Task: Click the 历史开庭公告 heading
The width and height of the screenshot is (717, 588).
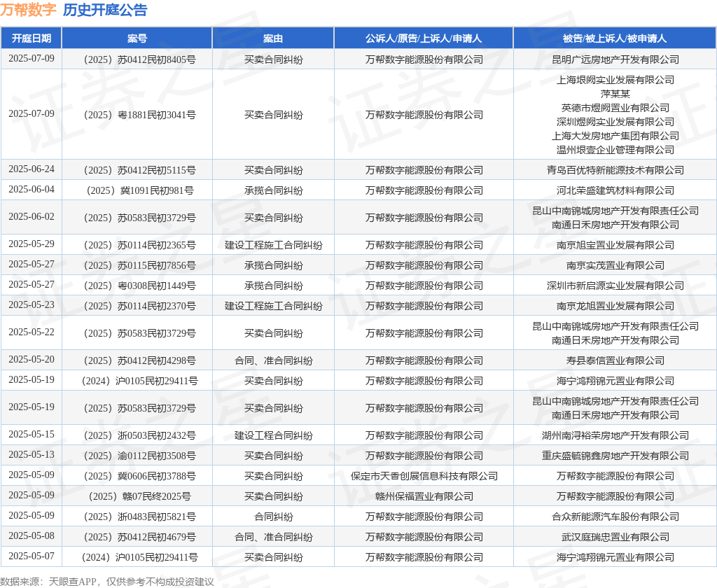Action: (105, 10)
